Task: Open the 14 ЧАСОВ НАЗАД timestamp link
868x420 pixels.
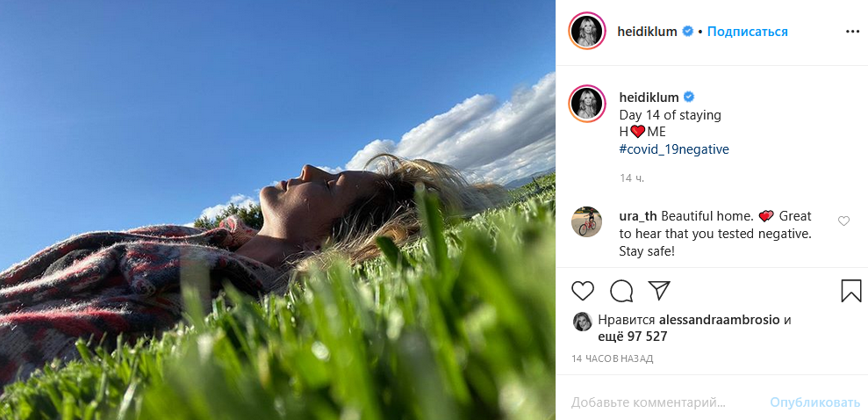Action: (x=613, y=358)
